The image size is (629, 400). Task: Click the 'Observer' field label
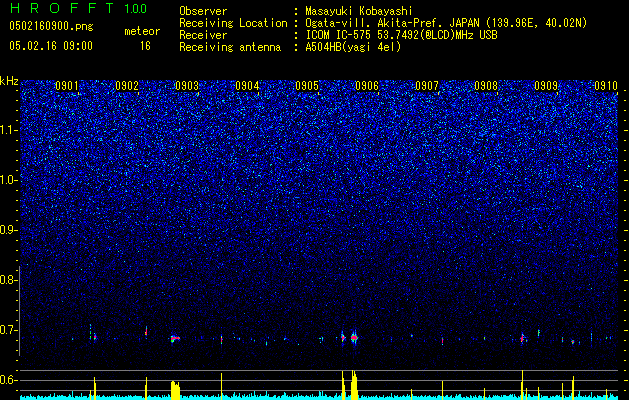[203, 11]
